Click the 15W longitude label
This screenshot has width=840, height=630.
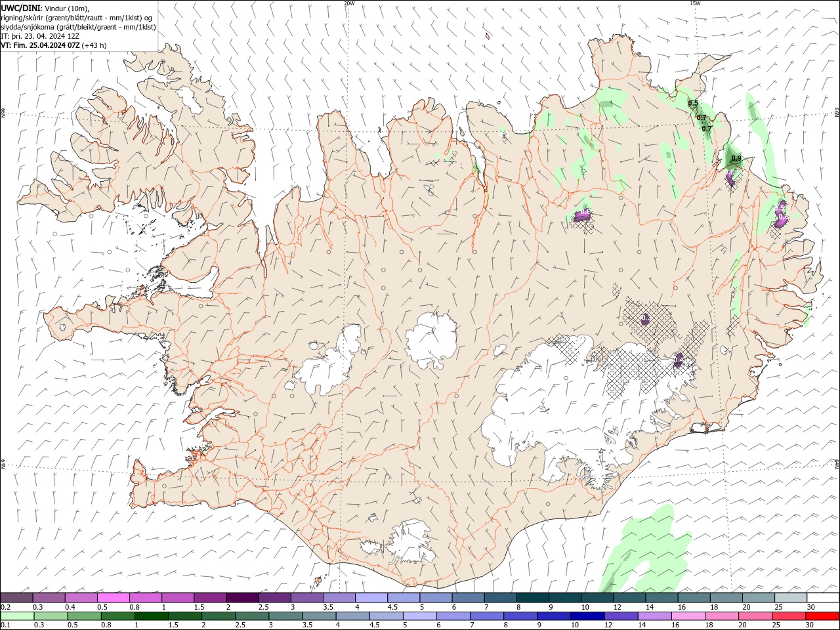click(x=695, y=3)
